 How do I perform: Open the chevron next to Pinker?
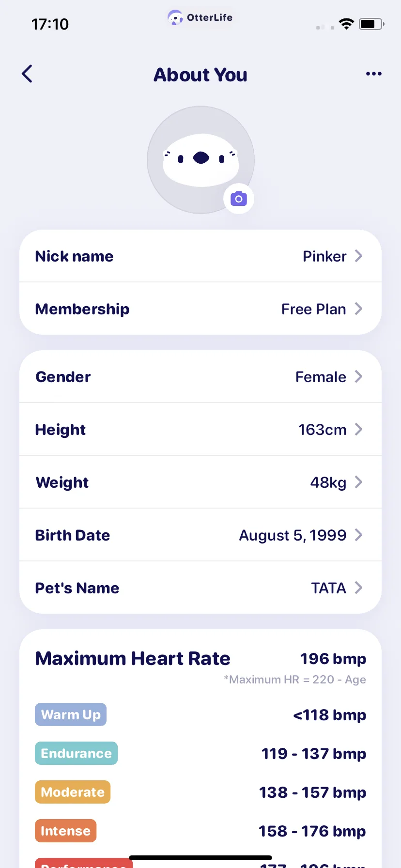pos(358,256)
